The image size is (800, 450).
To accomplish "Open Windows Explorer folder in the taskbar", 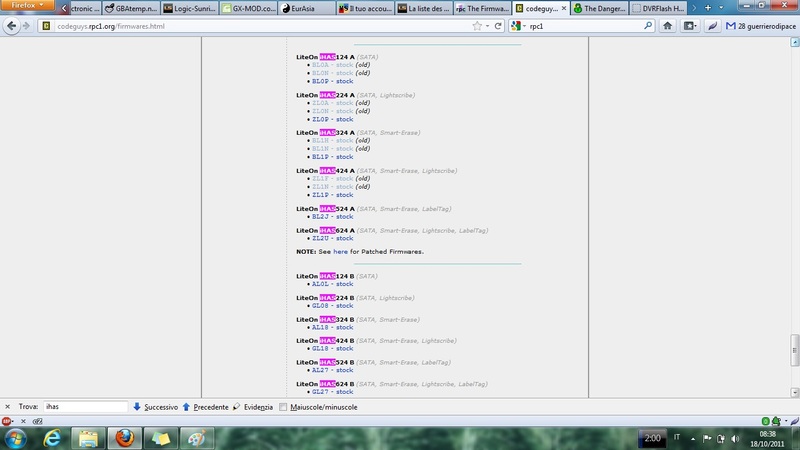I will coord(88,438).
